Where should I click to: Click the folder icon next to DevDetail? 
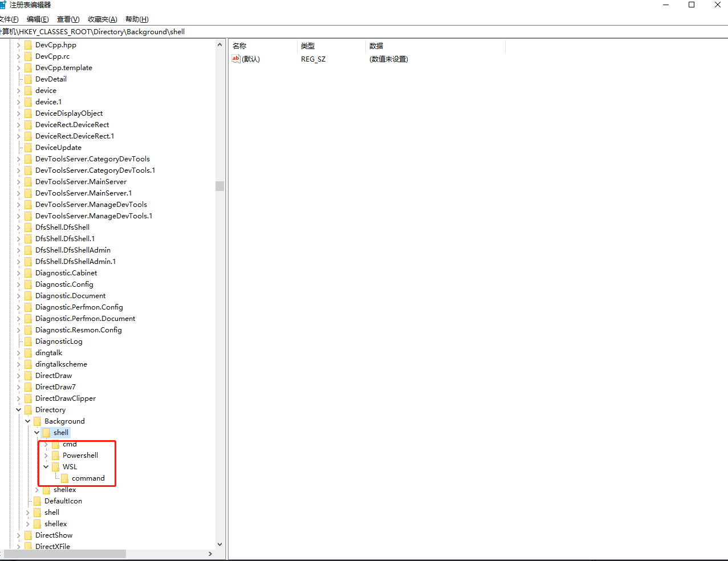tap(28, 79)
